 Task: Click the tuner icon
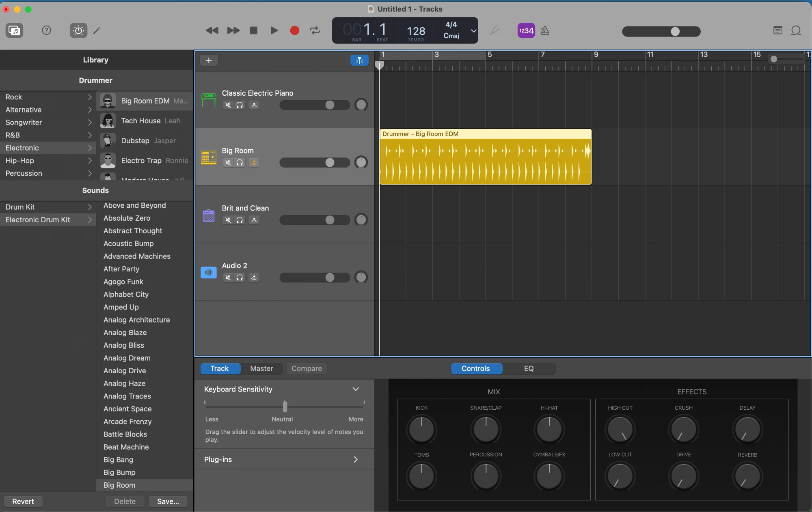495,30
